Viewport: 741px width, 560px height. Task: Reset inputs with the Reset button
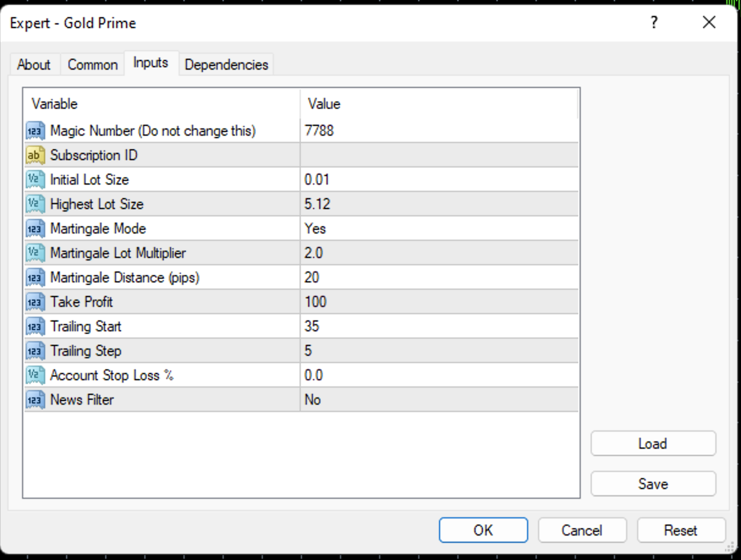pyautogui.click(x=680, y=530)
